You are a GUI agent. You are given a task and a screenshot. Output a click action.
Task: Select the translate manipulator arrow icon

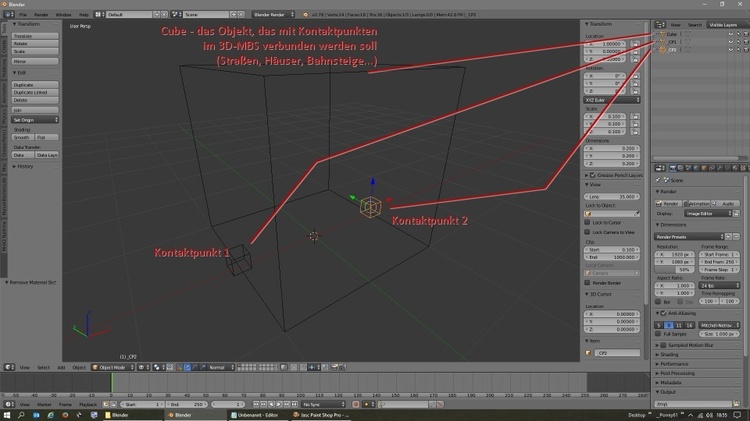click(187, 367)
